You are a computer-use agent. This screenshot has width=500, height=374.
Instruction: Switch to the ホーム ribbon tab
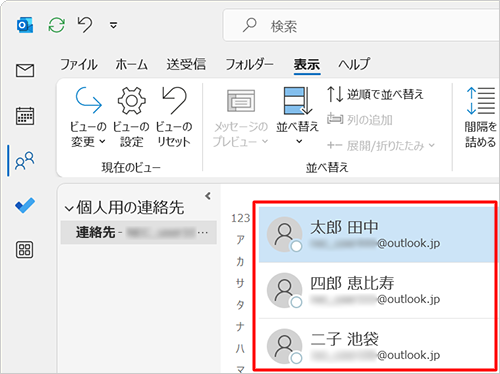click(132, 64)
